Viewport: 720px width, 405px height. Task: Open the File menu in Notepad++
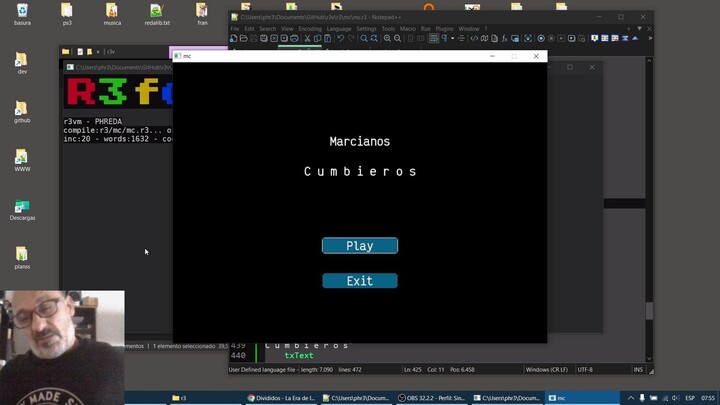tap(235, 28)
